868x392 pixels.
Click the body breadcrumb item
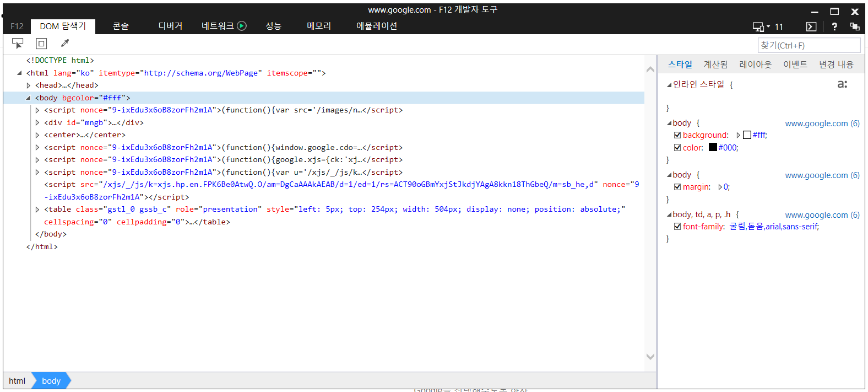[51, 381]
